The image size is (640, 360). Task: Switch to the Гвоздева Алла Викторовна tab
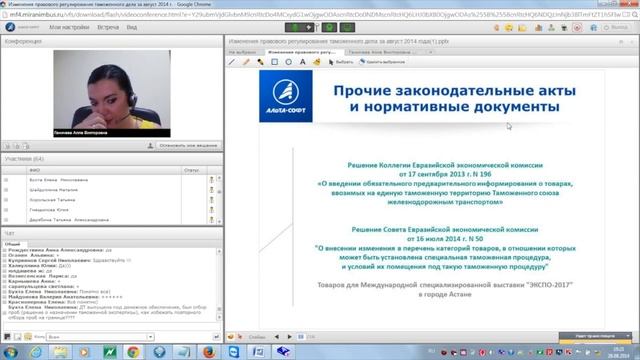[x=382, y=52]
